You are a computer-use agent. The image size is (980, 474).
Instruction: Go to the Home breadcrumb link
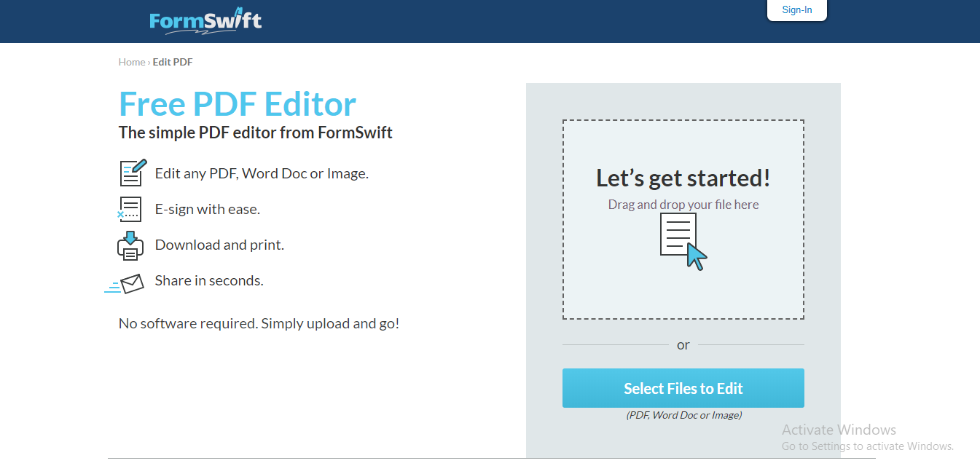[x=132, y=62]
